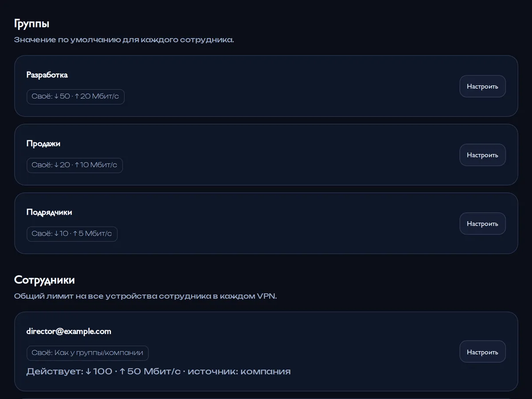Image resolution: width=532 pixels, height=399 pixels.
Task: Click the Подрядчики speed limit badge
Action: (x=72, y=234)
